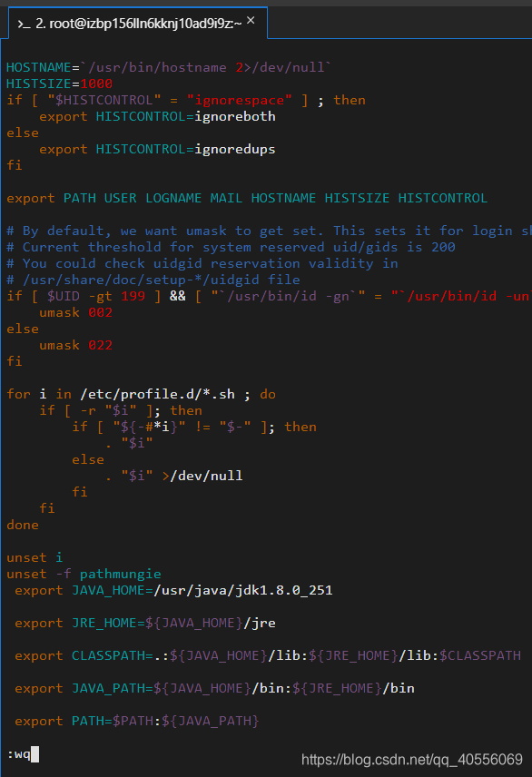Click HISTCONTROL=ignoredups export line

click(x=157, y=149)
